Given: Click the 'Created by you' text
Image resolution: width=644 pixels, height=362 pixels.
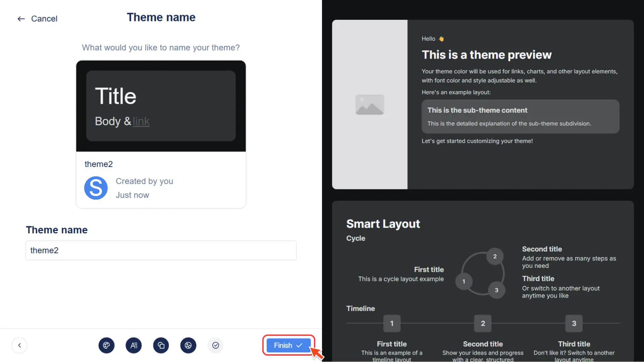Looking at the screenshot, I should [x=145, y=181].
